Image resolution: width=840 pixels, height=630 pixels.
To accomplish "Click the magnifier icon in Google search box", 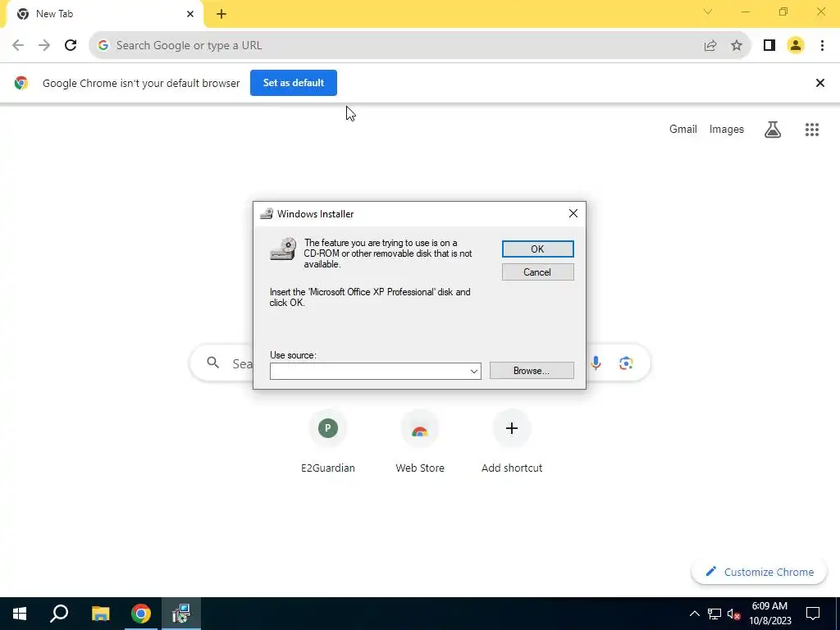I will [x=212, y=363].
